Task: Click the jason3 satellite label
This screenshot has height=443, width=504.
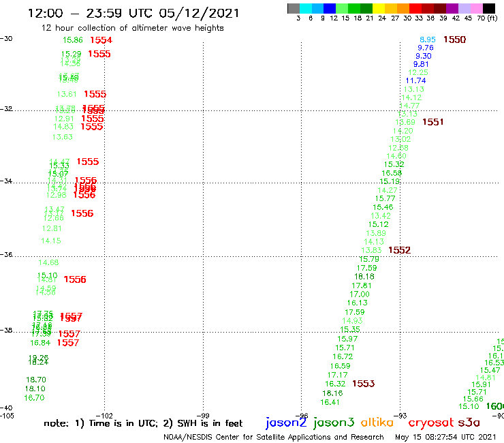Action: [x=334, y=423]
